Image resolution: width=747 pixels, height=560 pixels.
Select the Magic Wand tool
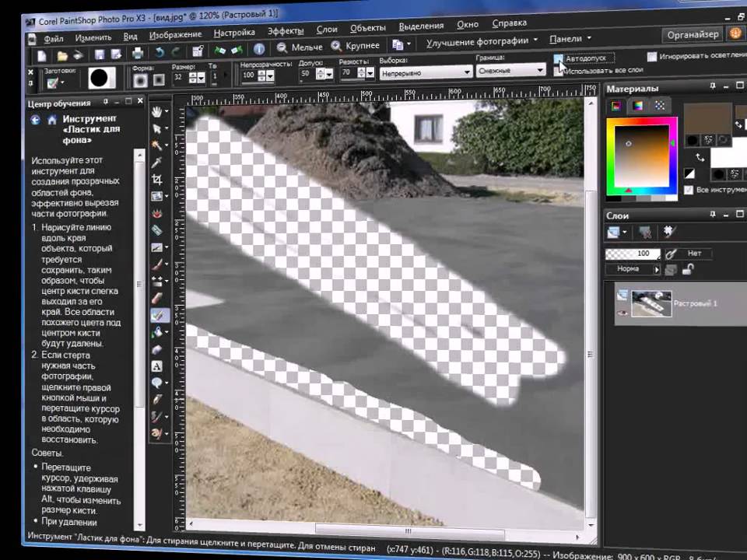tap(156, 145)
